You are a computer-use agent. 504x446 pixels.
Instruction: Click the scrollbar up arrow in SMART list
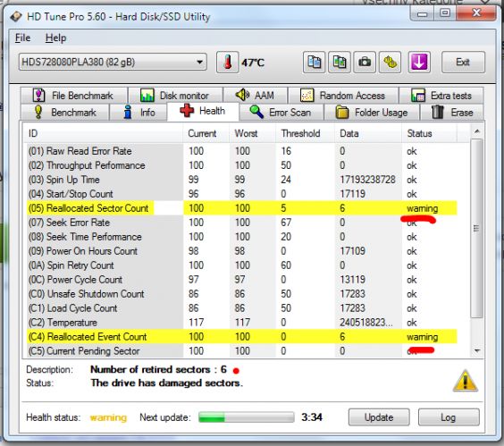tap(477, 131)
